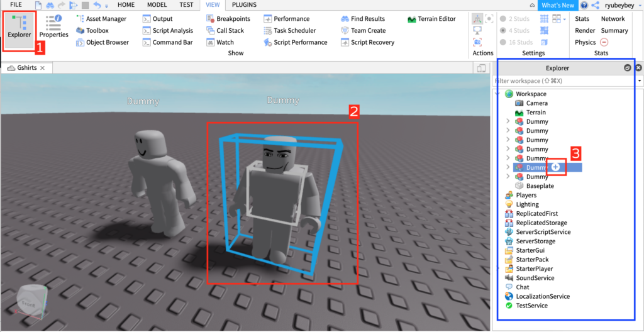Open Team Create panel

tap(363, 30)
